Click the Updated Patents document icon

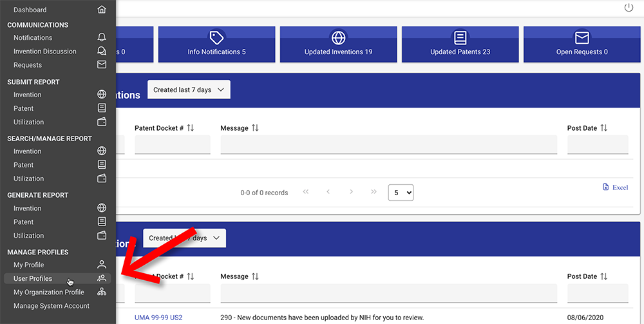460,37
